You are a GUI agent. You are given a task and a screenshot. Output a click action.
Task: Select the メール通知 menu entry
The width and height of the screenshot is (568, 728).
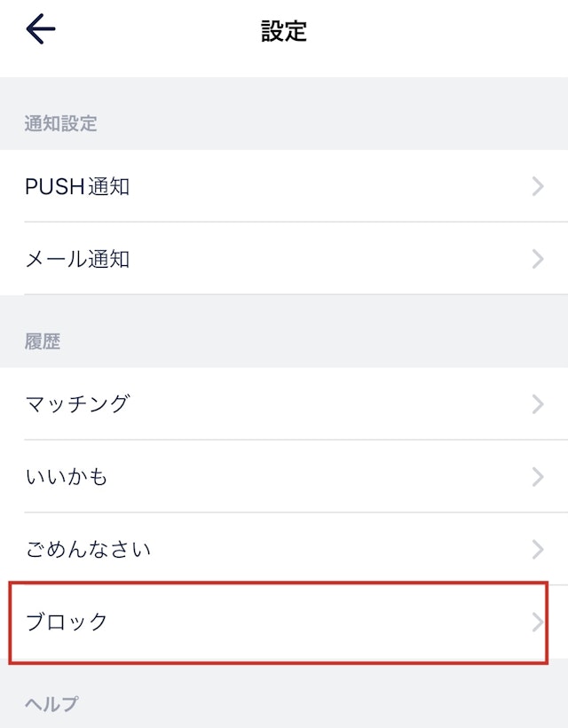coord(77,259)
